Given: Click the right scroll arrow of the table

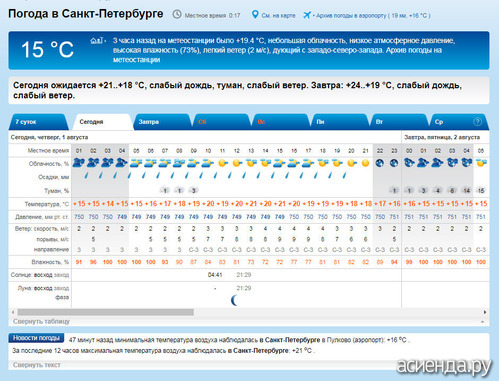Looking at the screenshot, I should [485, 312].
